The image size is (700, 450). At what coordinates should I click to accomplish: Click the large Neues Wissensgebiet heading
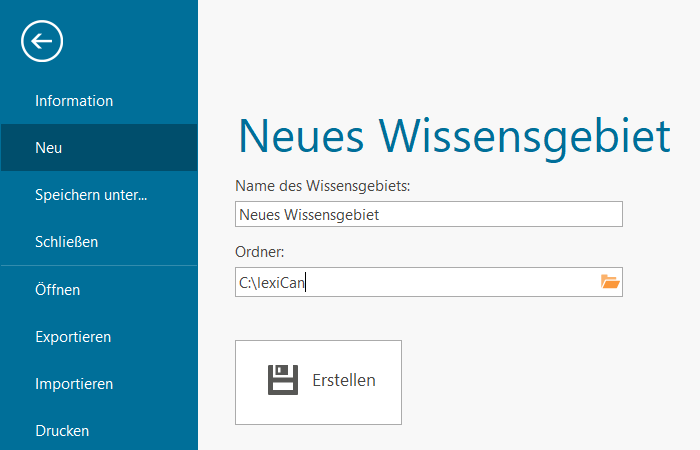(453, 137)
